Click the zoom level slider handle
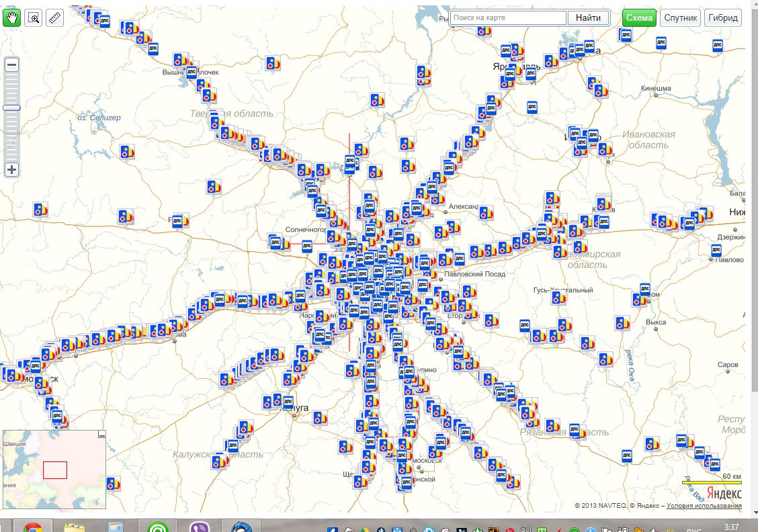 tap(11, 107)
